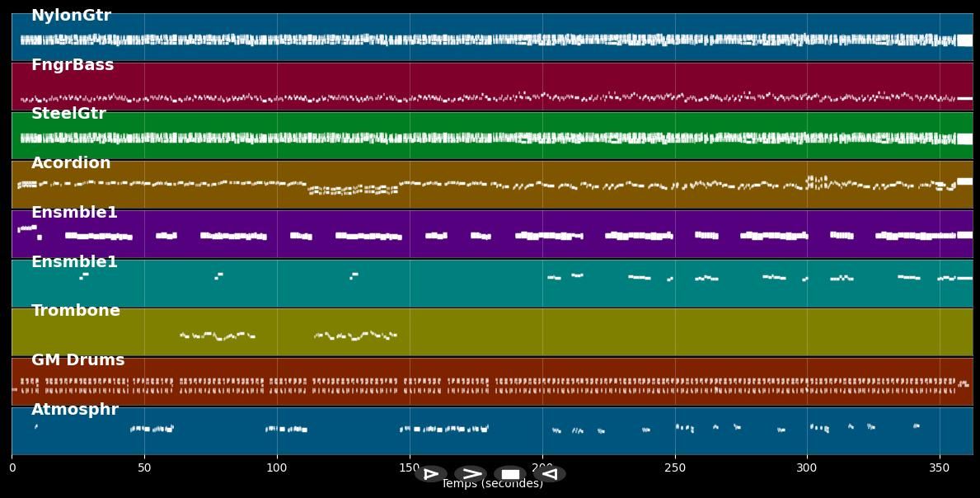Click the "Temps (secondes)" axis label
The width and height of the screenshot is (980, 498).
(x=492, y=486)
